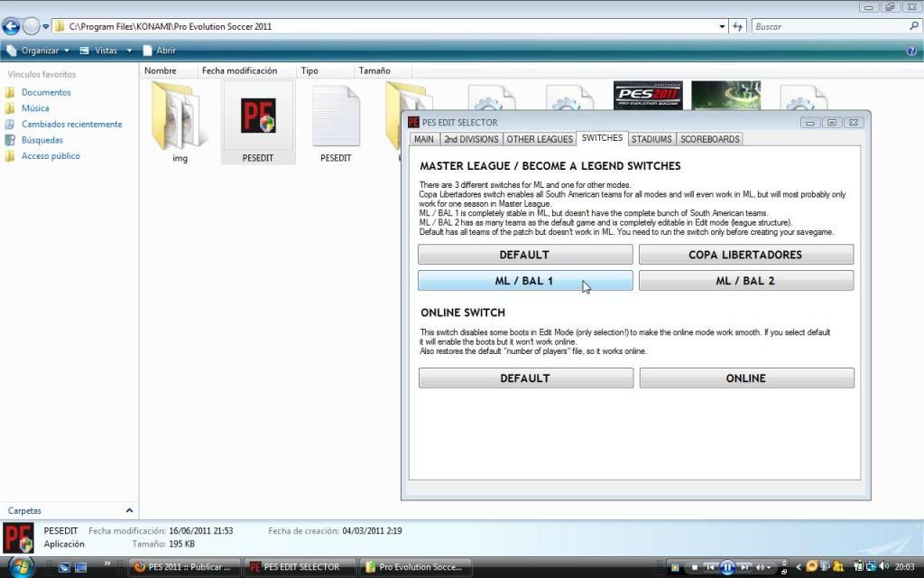Viewport: 924px width, 578px height.
Task: Pause playback in the taskbar media controls
Action: [x=727, y=567]
